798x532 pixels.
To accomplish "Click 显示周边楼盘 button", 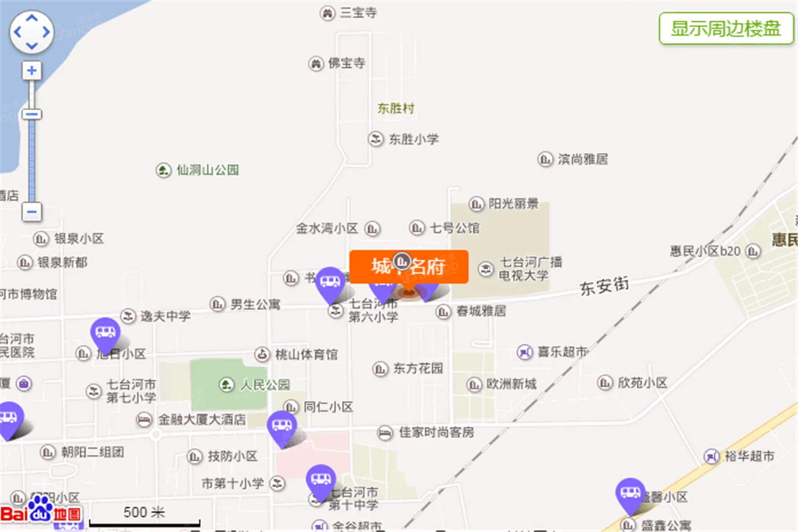I will click(x=726, y=28).
